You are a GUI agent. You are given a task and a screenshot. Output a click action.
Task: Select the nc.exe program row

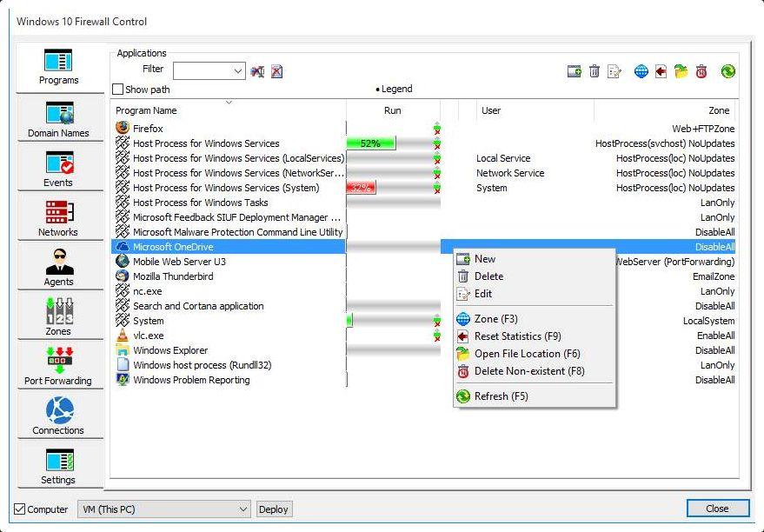[422, 291]
